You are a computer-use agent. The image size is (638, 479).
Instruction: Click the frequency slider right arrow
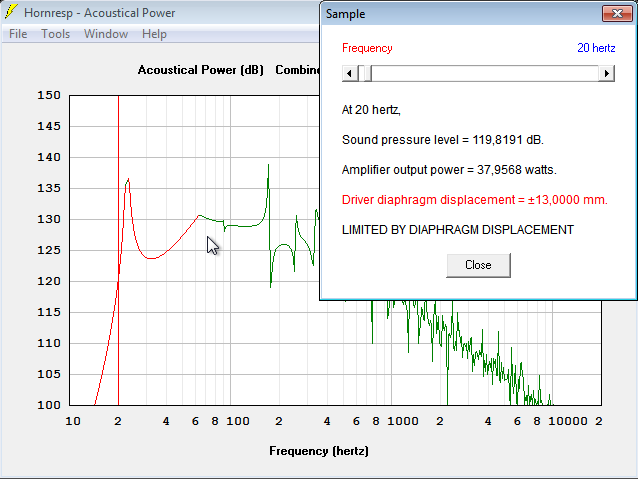click(606, 74)
